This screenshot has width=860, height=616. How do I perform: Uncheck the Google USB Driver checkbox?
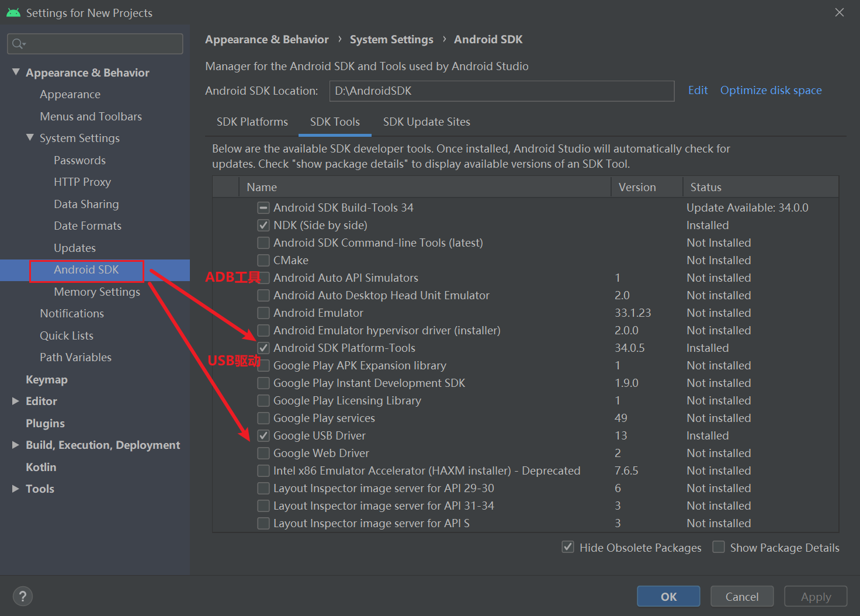263,436
